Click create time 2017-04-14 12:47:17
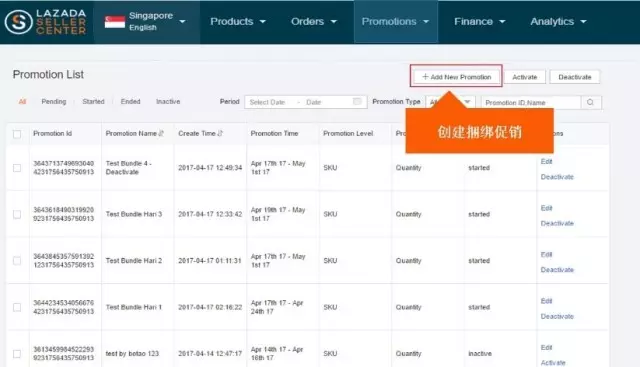Viewport: 640px width, 367px height. tap(210, 354)
